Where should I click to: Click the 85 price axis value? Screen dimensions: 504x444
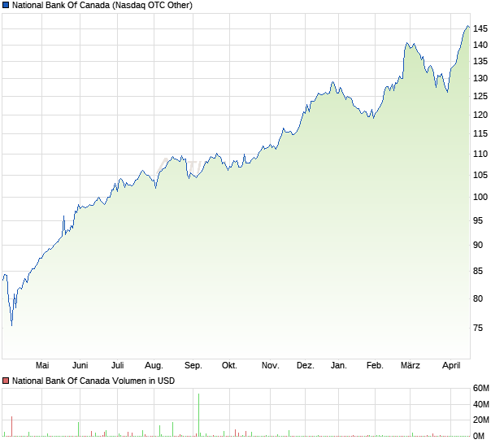(x=478, y=271)
